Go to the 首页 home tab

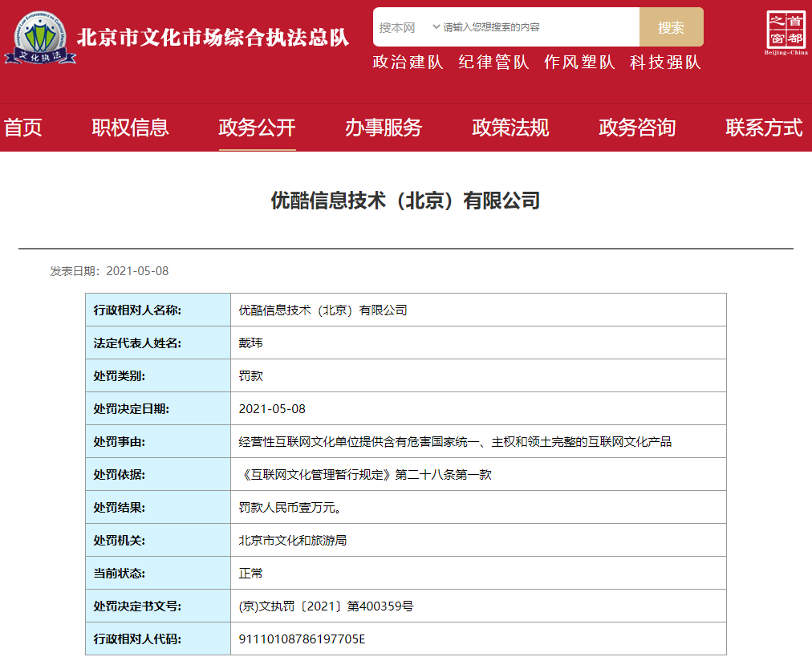coord(22,128)
